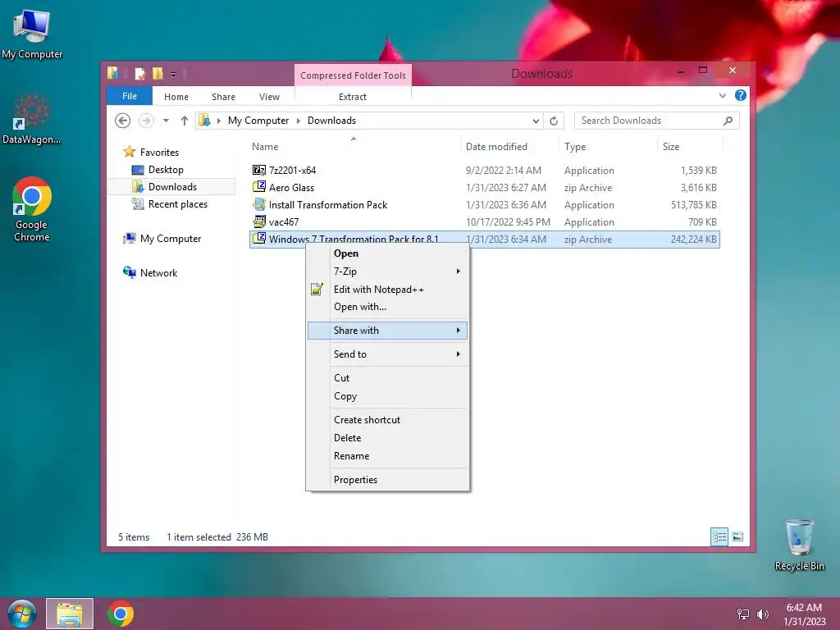The image size is (840, 630).
Task: Show the clock and date in the tray
Action: tap(804, 614)
